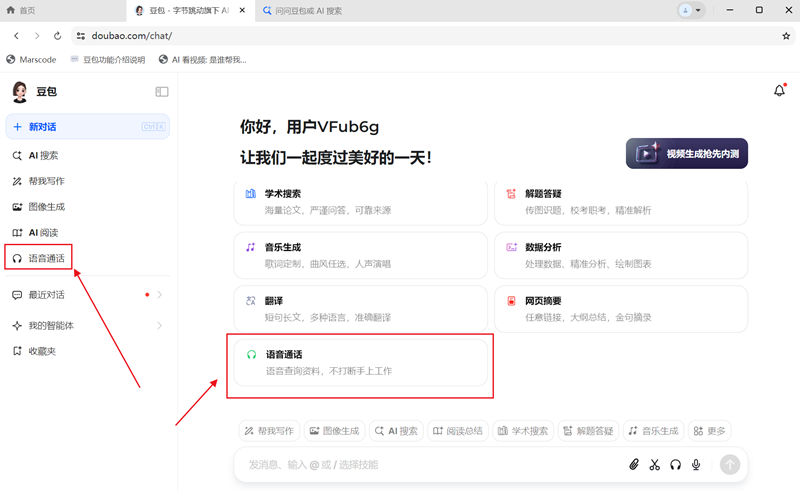The height and width of the screenshot is (492, 800).
Task: Open the 翻译 card
Action: 361,309
